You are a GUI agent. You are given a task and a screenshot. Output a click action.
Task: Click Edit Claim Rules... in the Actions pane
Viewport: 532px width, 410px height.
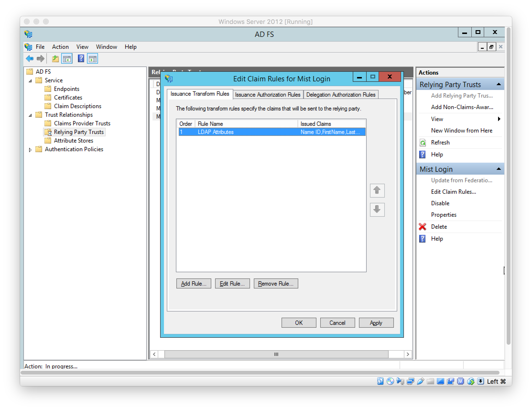[453, 192]
